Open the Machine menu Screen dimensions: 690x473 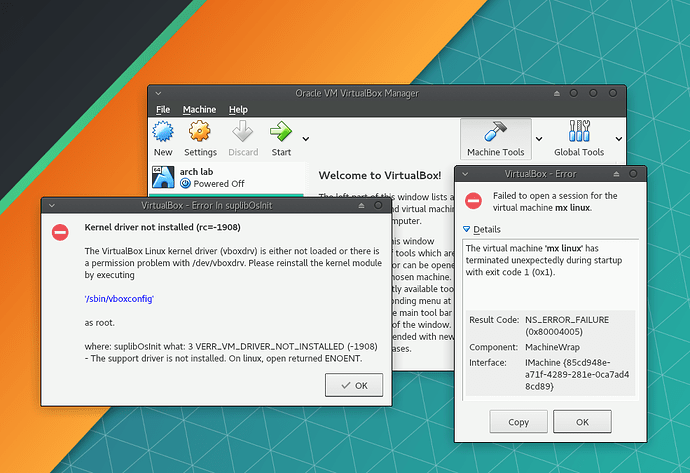pyautogui.click(x=199, y=110)
